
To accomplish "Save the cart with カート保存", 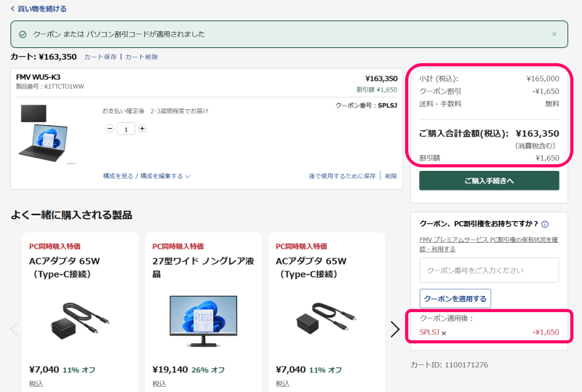I will pos(100,57).
